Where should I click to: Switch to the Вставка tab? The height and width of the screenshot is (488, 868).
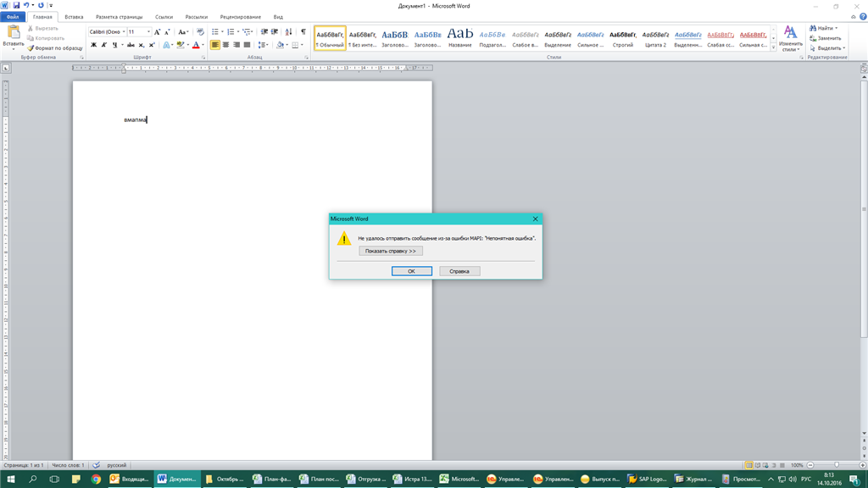tap(75, 17)
